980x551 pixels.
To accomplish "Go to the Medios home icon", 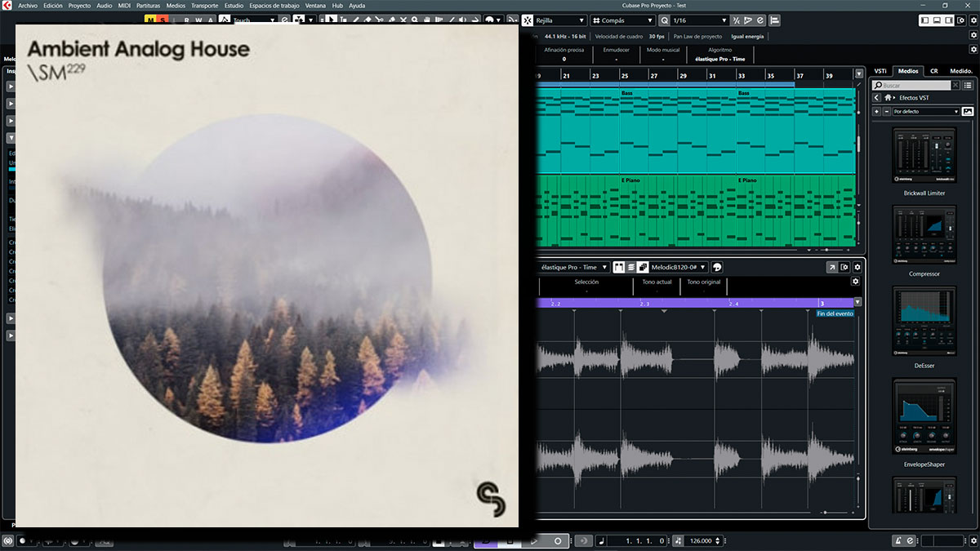I will (x=889, y=98).
